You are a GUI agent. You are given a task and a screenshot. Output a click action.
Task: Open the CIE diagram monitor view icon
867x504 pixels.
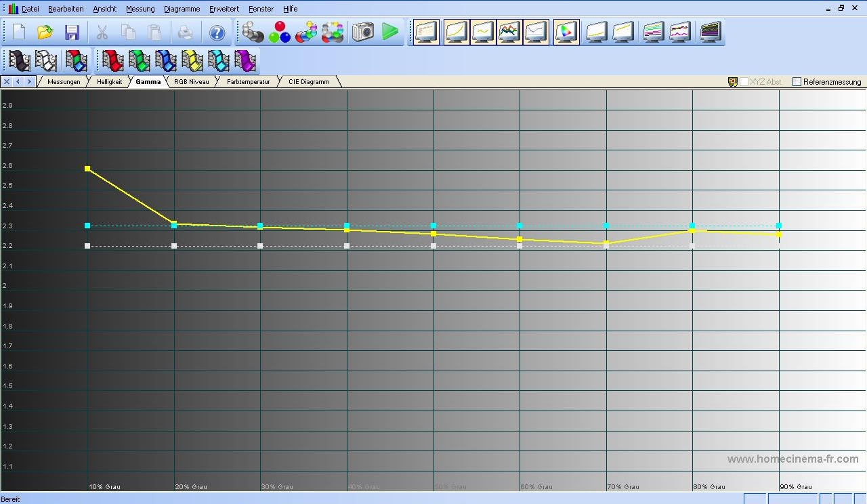[x=566, y=32]
